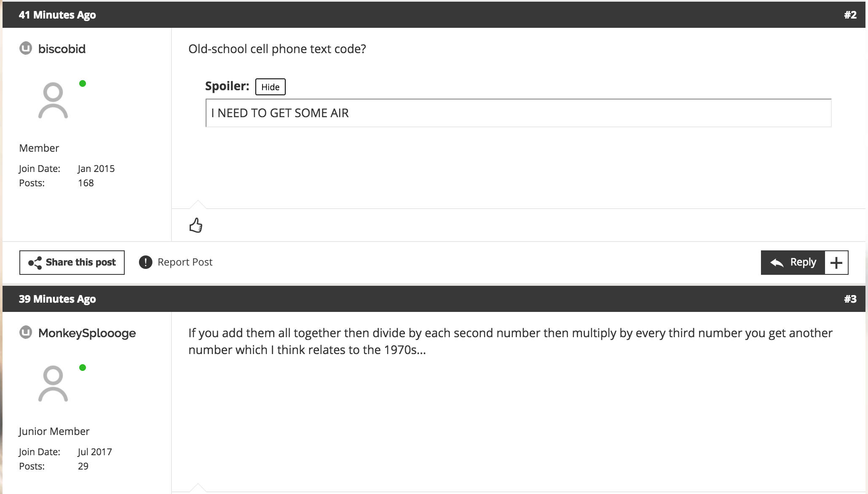The width and height of the screenshot is (868, 494).
Task: Hide the spoiler content
Action: point(271,87)
